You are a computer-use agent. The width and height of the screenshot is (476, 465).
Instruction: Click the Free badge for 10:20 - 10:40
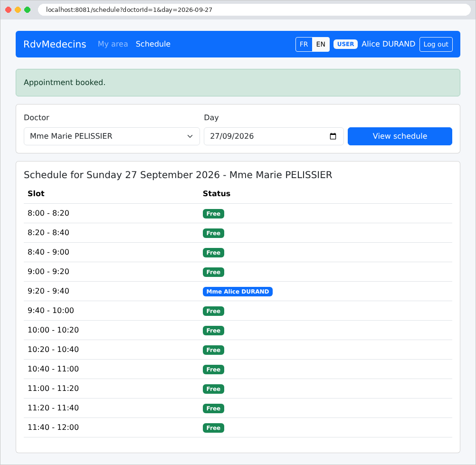(213, 350)
